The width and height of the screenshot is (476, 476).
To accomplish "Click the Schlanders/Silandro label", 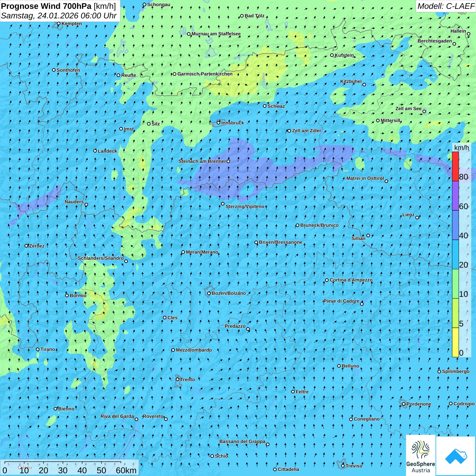I will click(101, 258).
